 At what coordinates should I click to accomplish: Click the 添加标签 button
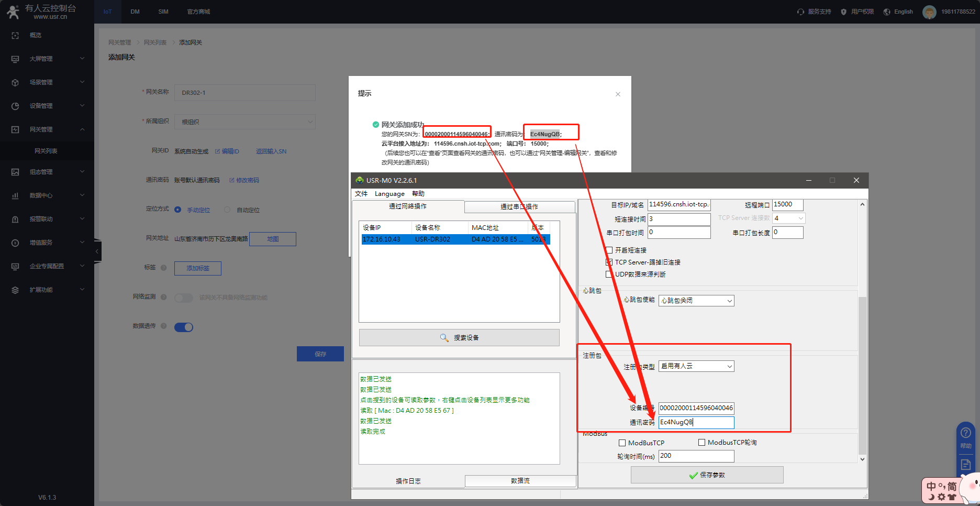click(198, 268)
